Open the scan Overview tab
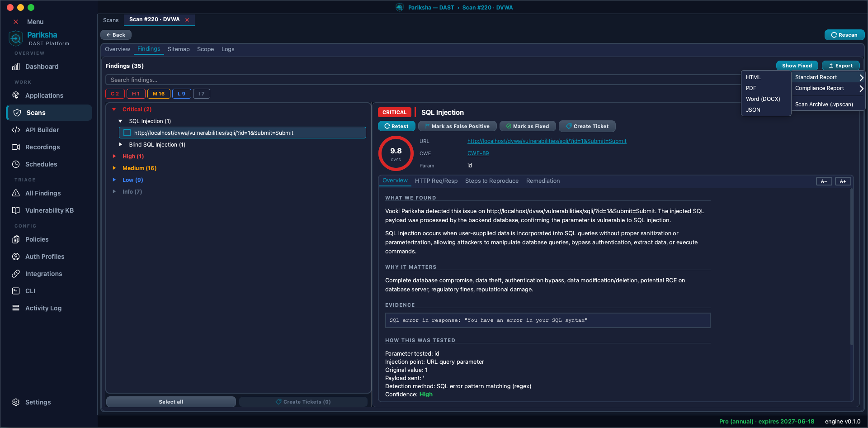868x428 pixels. click(118, 49)
